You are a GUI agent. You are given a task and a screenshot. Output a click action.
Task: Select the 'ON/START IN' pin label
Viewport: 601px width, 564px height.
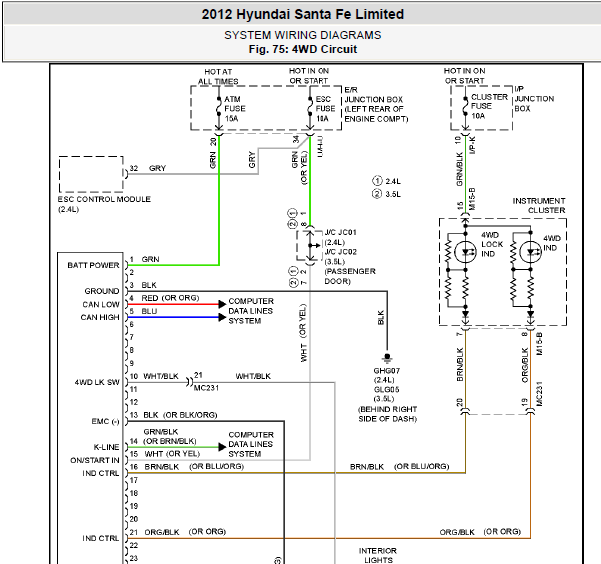[95, 460]
